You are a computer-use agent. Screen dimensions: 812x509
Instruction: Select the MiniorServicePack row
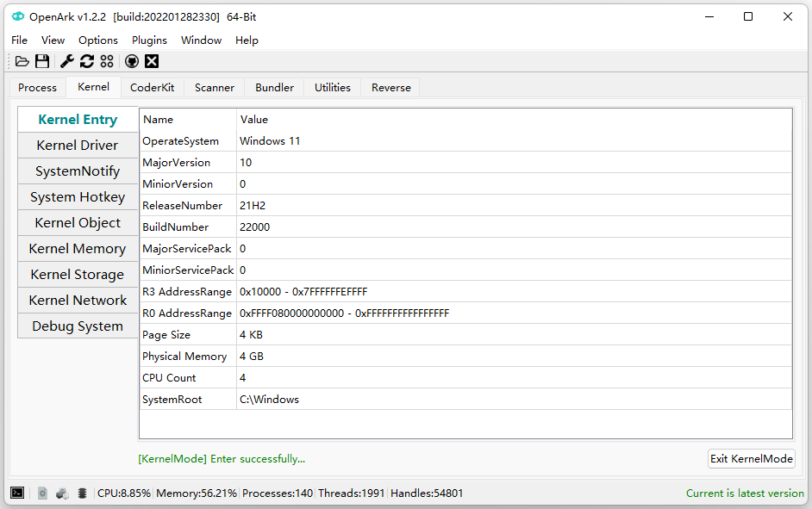(x=465, y=270)
